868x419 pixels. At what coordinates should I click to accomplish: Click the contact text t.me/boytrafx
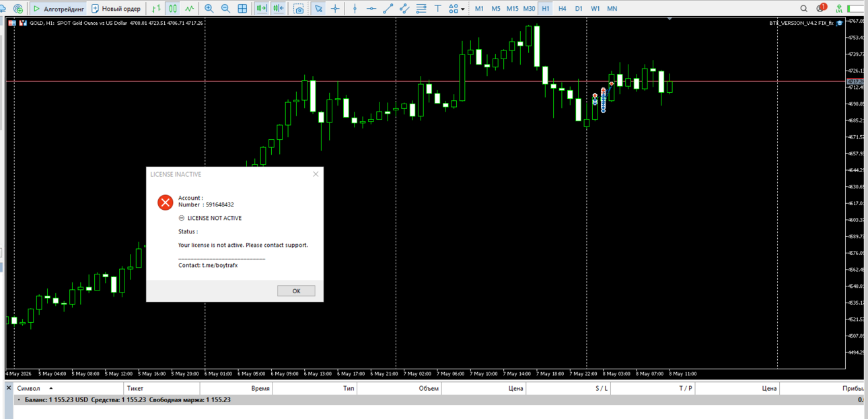tap(219, 266)
